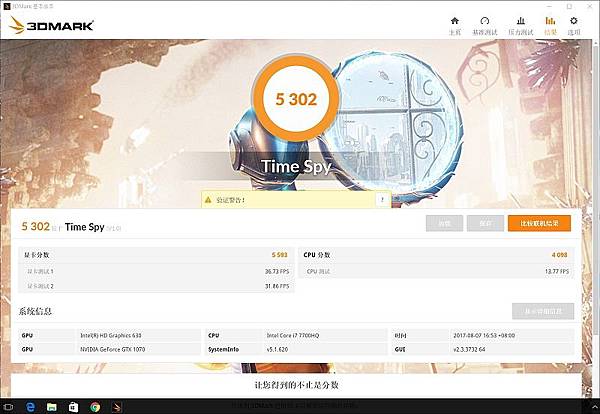Click the 13.77 FPS CPU test value
Screen dimensions: 600x414
pos(557,271)
